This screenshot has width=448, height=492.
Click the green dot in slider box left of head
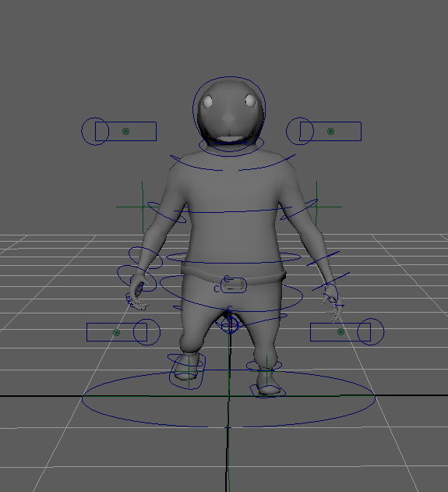pos(125,131)
